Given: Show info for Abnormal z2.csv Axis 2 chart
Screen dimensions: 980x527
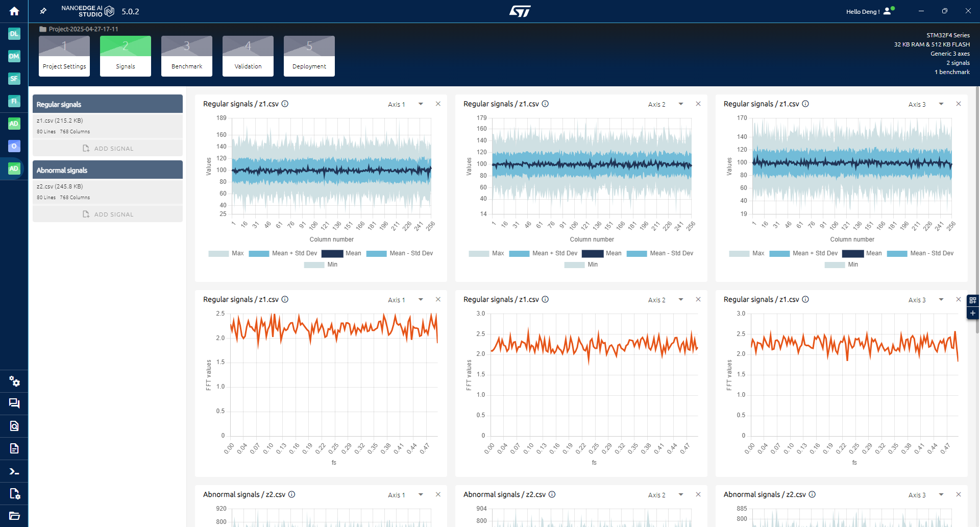Looking at the screenshot, I should (x=552, y=494).
